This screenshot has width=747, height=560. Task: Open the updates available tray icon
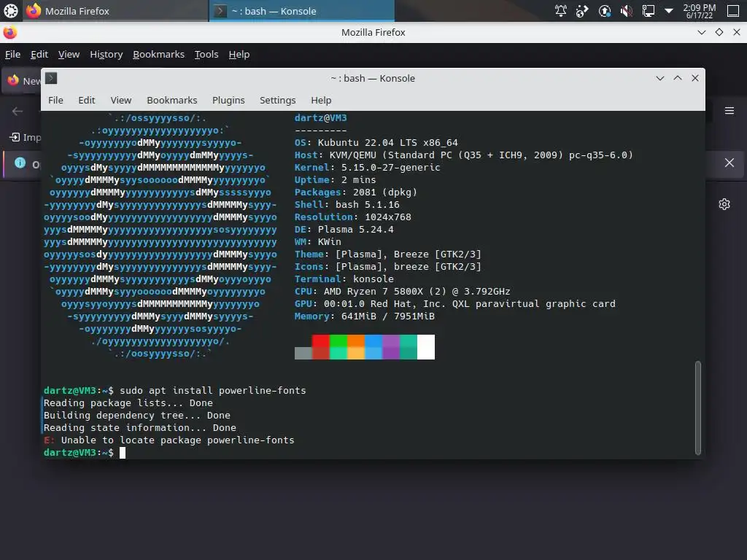(x=605, y=10)
